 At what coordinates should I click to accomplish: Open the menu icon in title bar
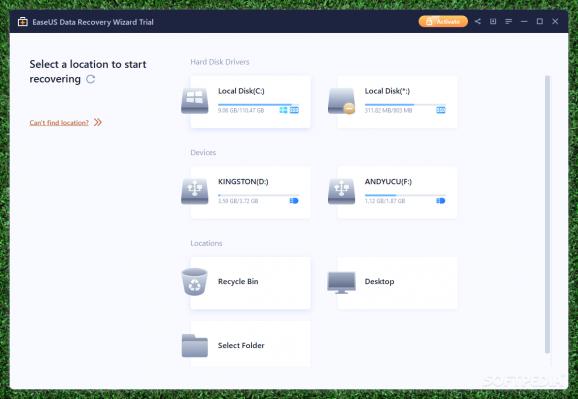(x=508, y=21)
